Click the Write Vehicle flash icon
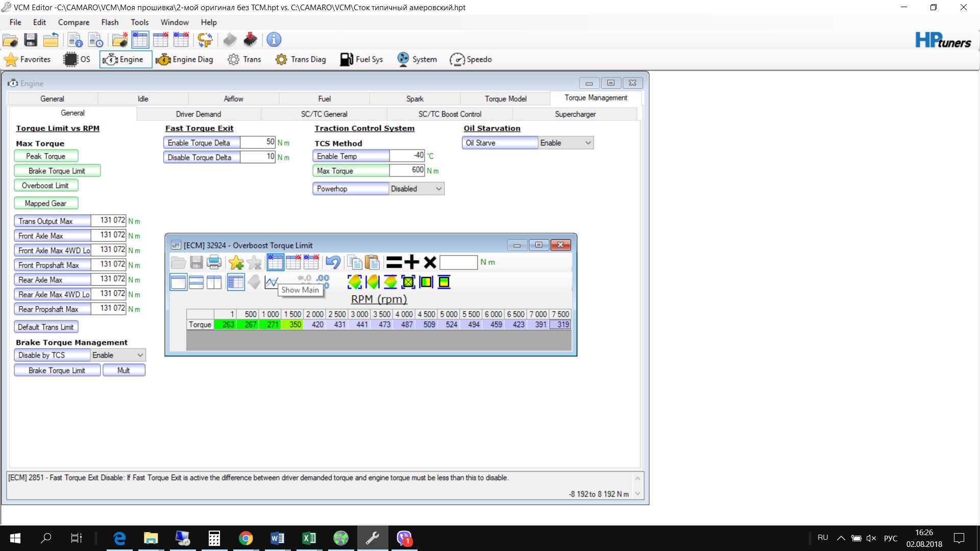 [x=250, y=40]
